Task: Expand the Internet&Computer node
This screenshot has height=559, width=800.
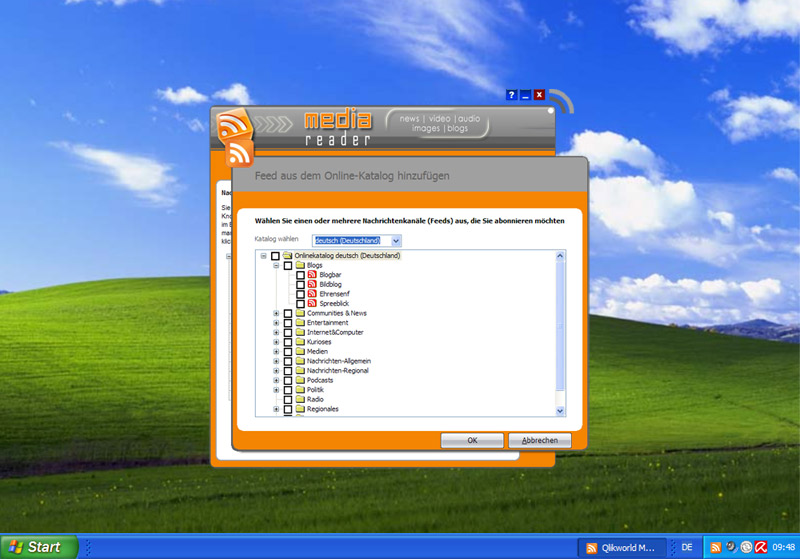Action: click(x=276, y=333)
